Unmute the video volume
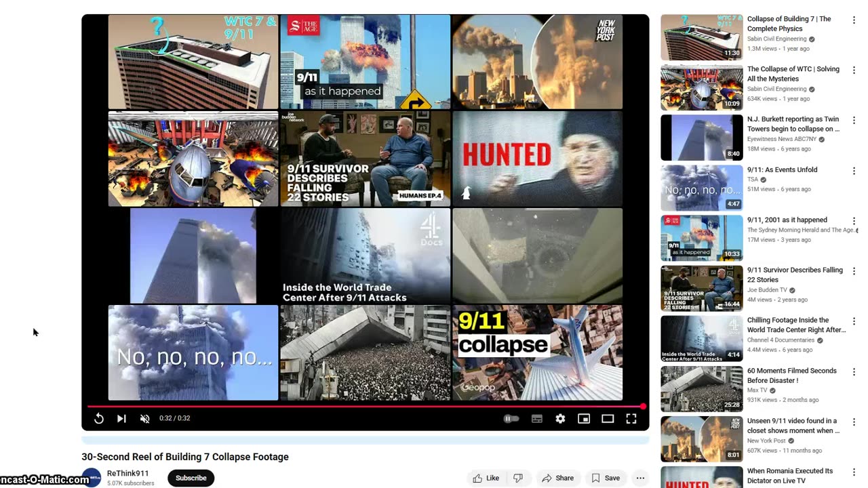 coord(144,419)
